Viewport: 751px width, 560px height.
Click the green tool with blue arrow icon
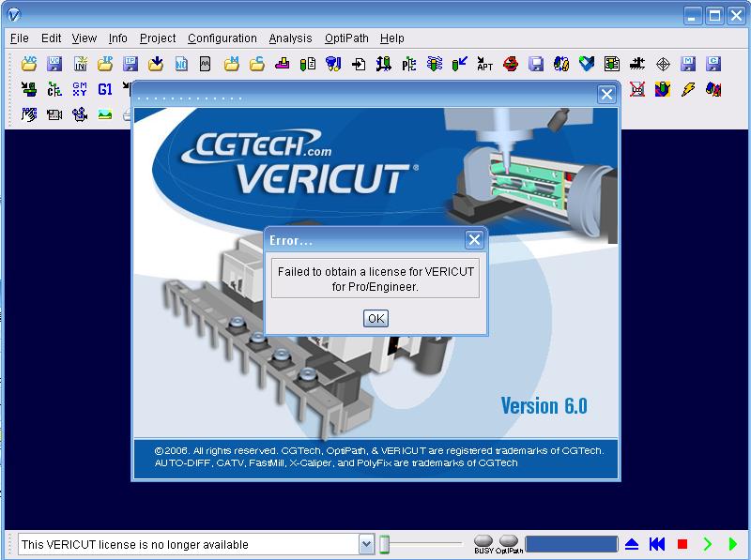click(460, 64)
